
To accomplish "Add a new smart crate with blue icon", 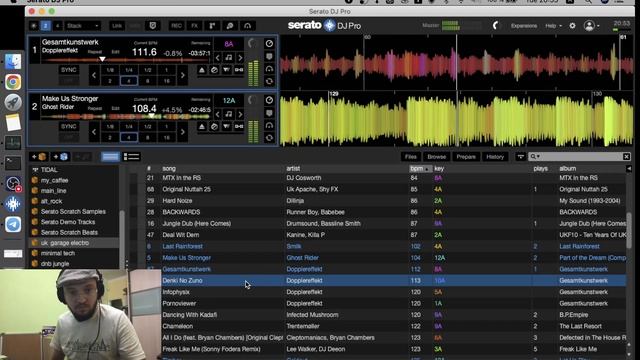I will 60,157.
